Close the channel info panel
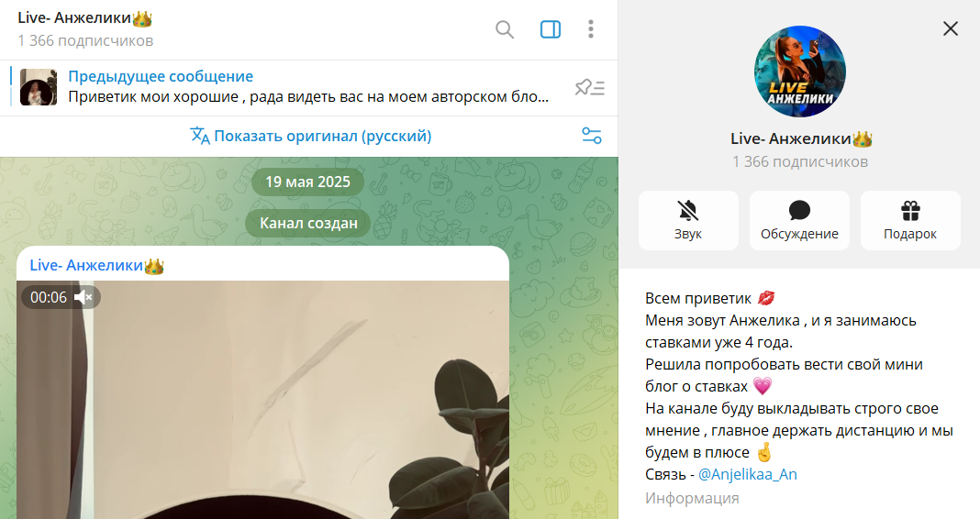The height and width of the screenshot is (519, 980). (951, 28)
